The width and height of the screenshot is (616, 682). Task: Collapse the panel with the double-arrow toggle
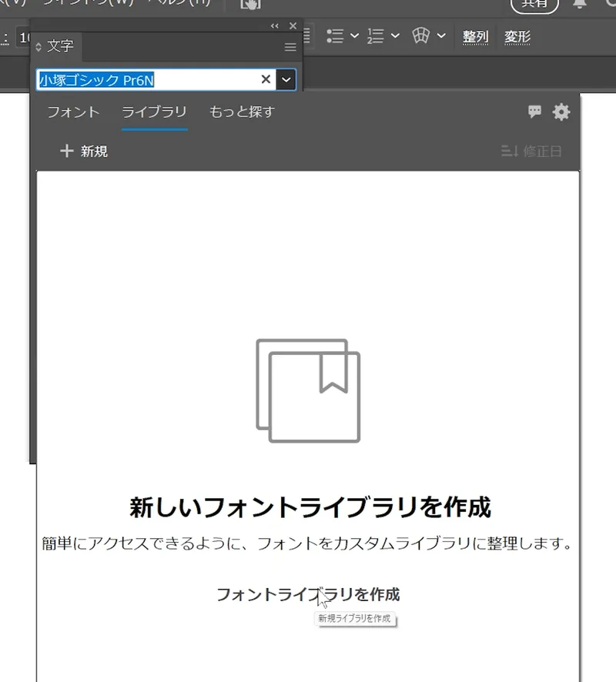pyautogui.click(x=274, y=25)
